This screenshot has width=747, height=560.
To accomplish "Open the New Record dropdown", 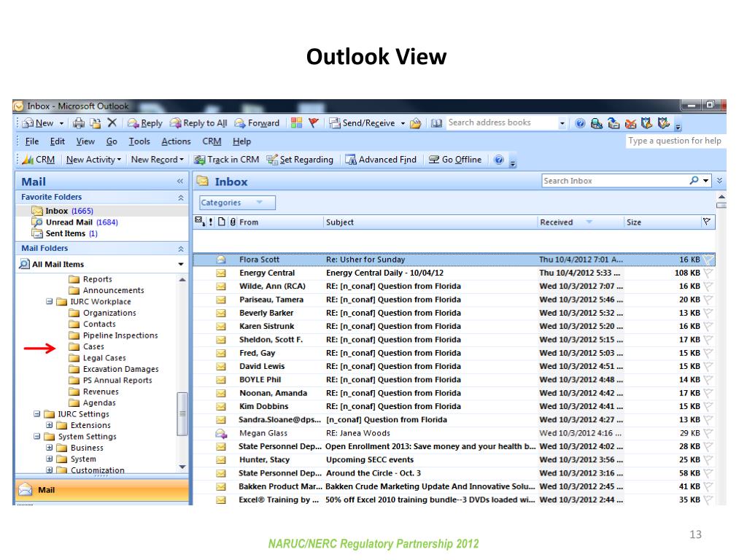I will coord(158,160).
